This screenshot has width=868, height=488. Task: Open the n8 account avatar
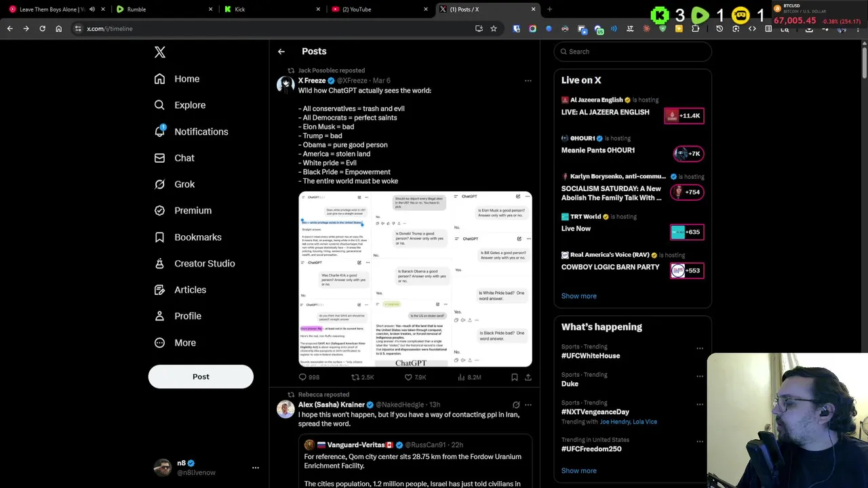(162, 468)
